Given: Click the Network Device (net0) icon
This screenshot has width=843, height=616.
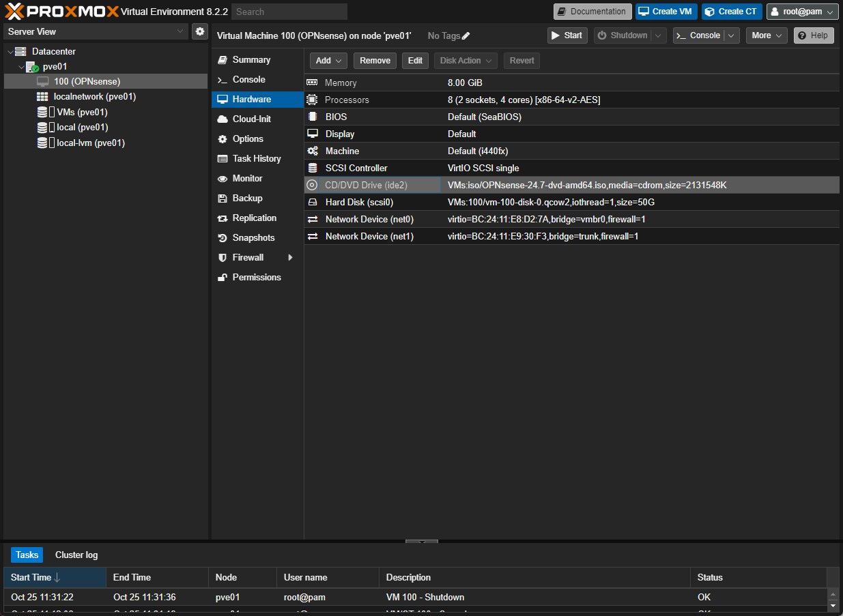Looking at the screenshot, I should [312, 219].
